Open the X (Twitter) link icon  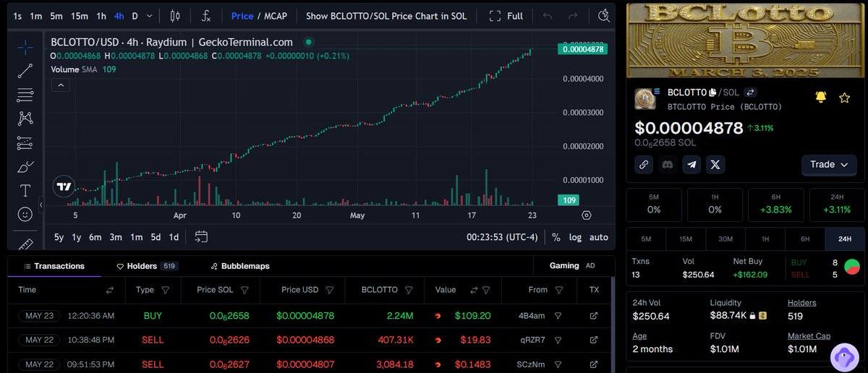716,165
